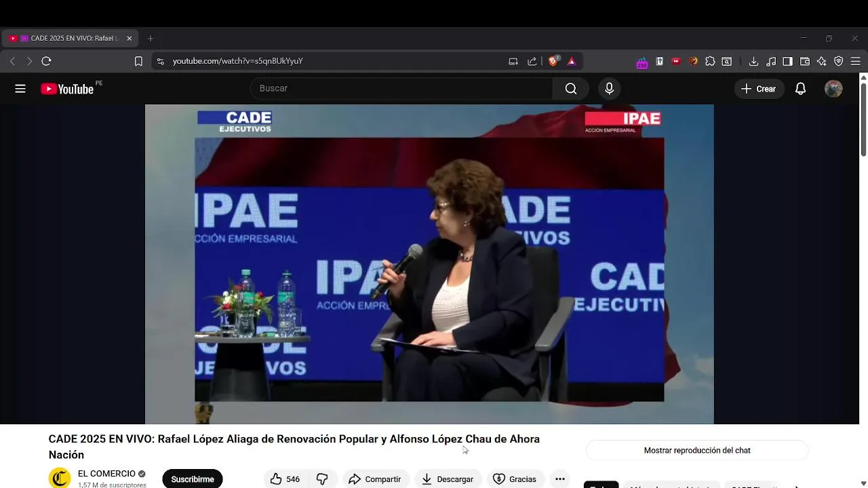This screenshot has width=868, height=488.
Task: Click the Buscar search field
Action: [x=401, y=89]
